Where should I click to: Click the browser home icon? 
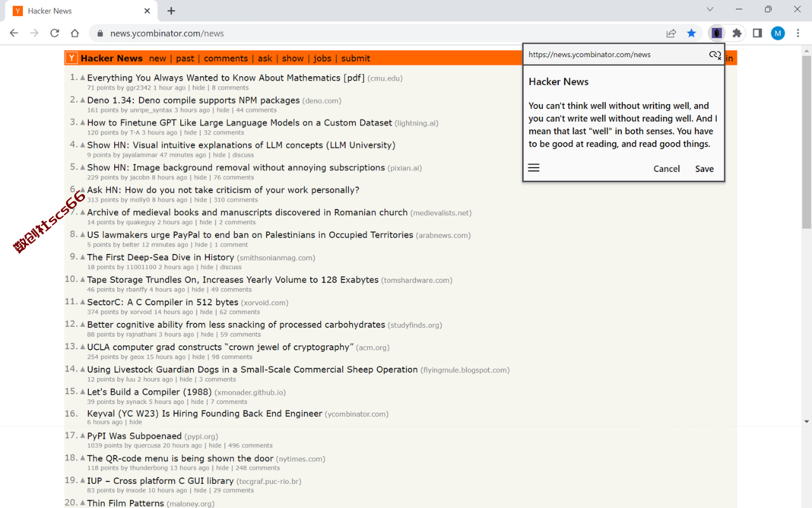click(x=75, y=33)
